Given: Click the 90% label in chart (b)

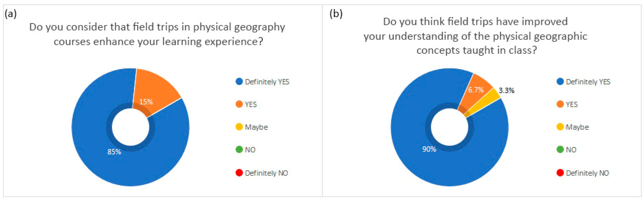Looking at the screenshot, I should [429, 149].
